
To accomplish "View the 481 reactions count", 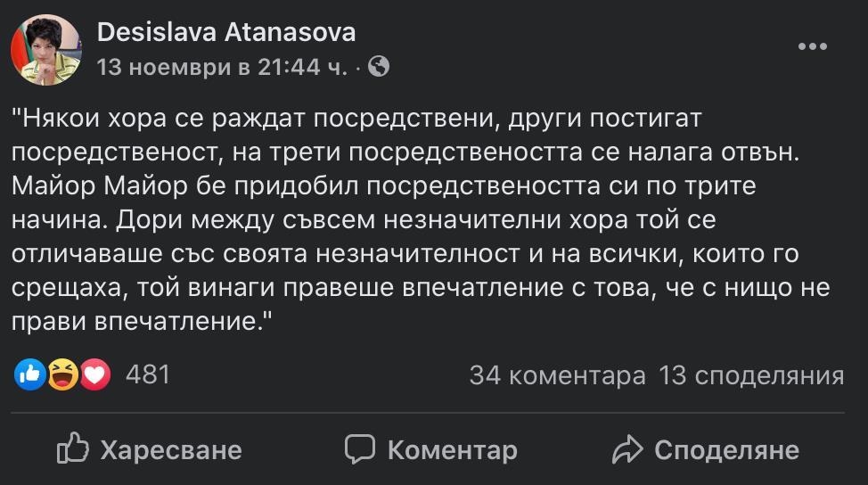I will click(x=147, y=374).
